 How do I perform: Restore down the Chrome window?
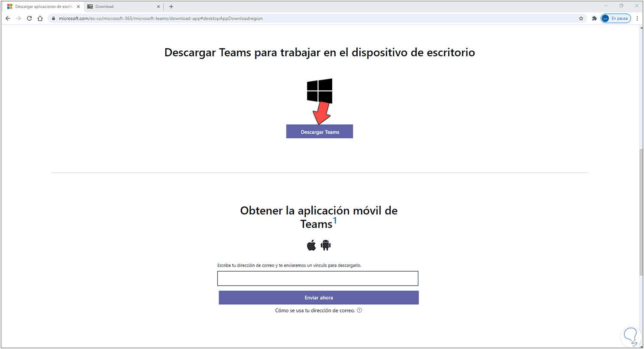621,6
